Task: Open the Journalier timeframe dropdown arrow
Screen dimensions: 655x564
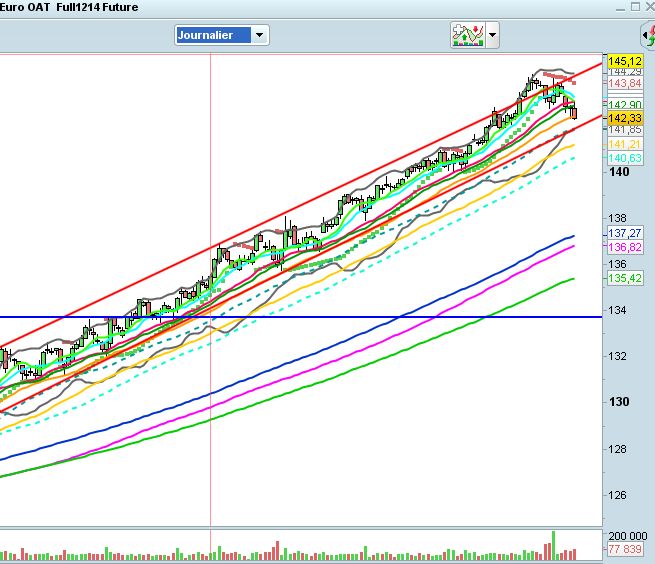Action: 259,35
